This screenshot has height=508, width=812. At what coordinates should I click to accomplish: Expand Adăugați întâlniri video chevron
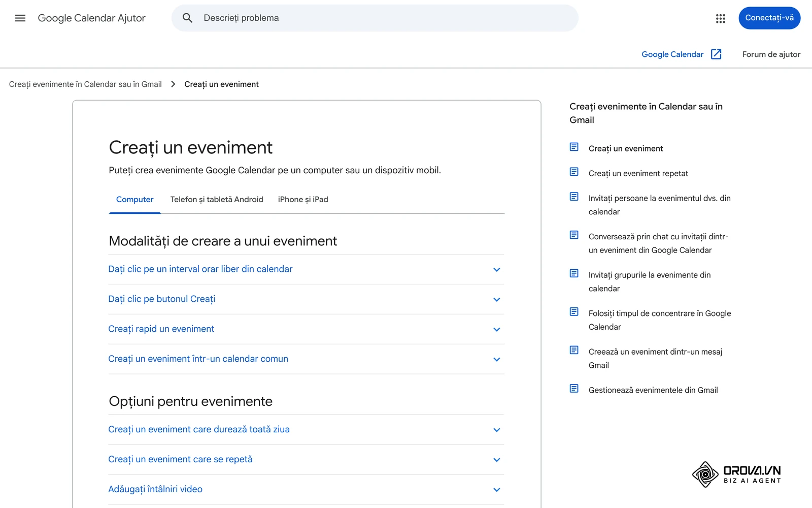(497, 490)
